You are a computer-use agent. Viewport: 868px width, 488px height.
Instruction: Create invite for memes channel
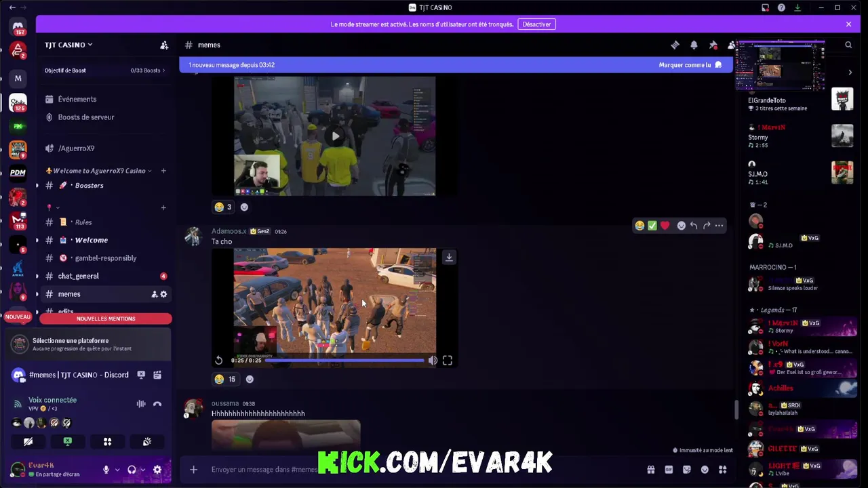[154, 294]
